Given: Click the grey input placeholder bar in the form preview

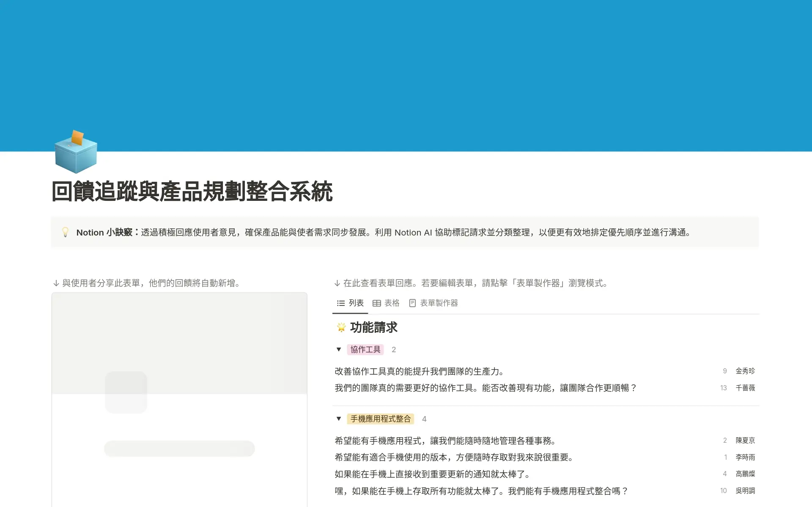Looking at the screenshot, I should point(179,449).
